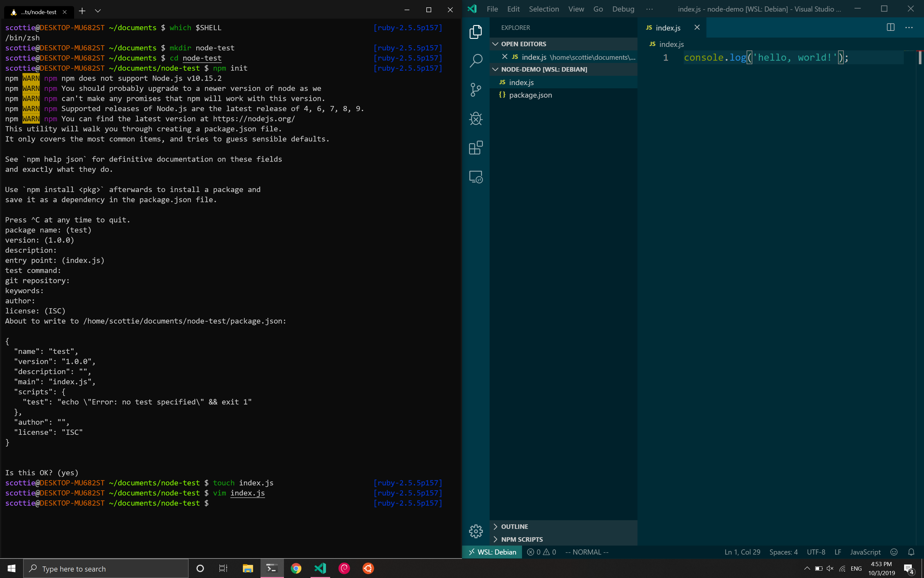Click the console.log line in the editor
Viewport: 924px width, 578px height.
pyautogui.click(x=766, y=57)
